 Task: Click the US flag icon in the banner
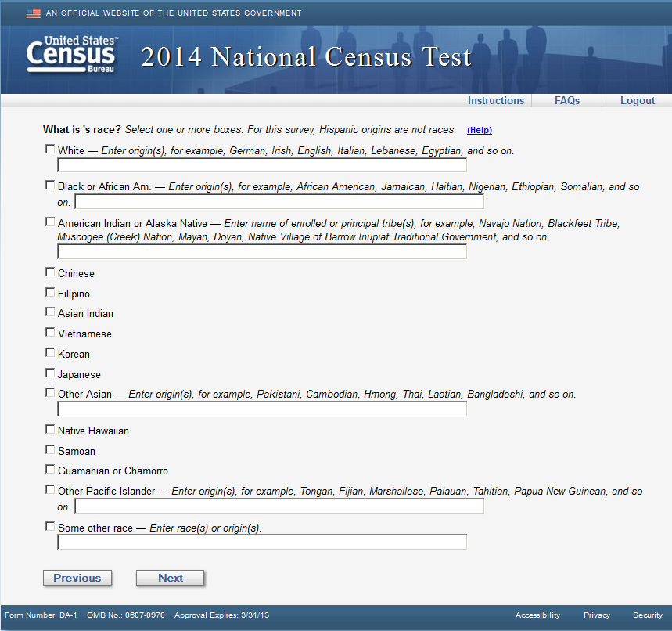tap(33, 14)
